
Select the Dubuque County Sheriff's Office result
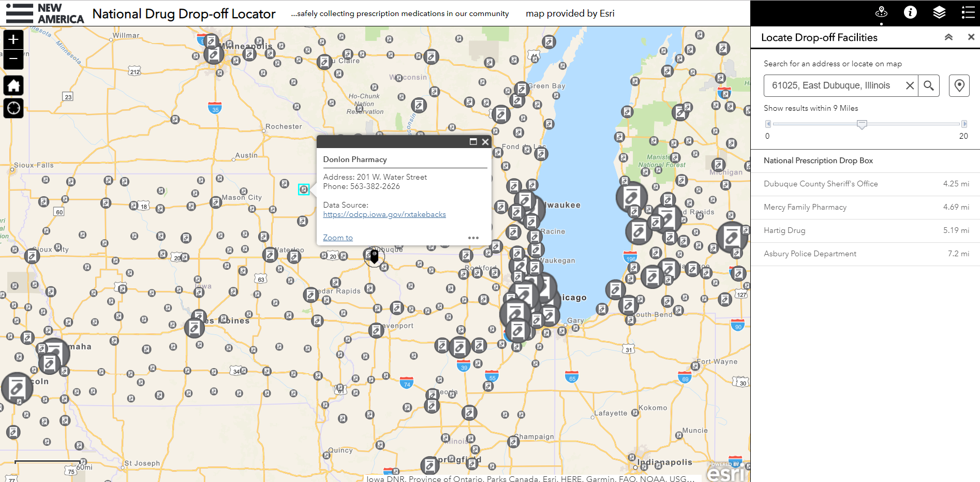821,184
